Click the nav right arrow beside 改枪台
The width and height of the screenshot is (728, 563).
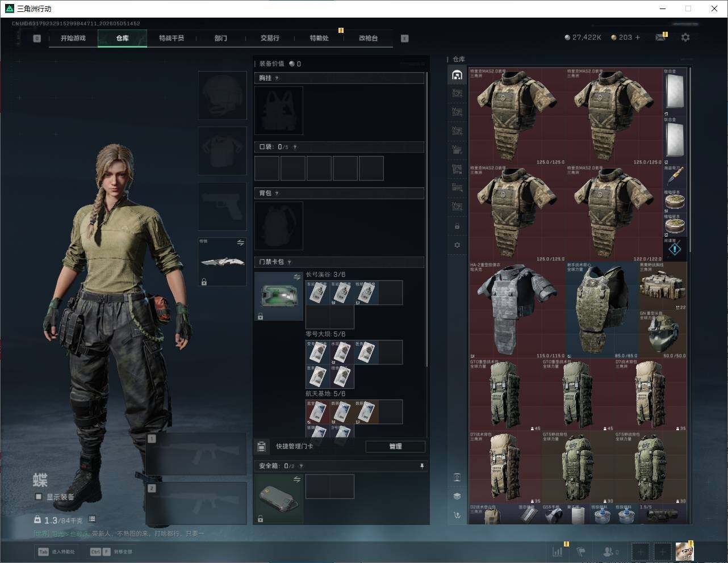(x=405, y=38)
